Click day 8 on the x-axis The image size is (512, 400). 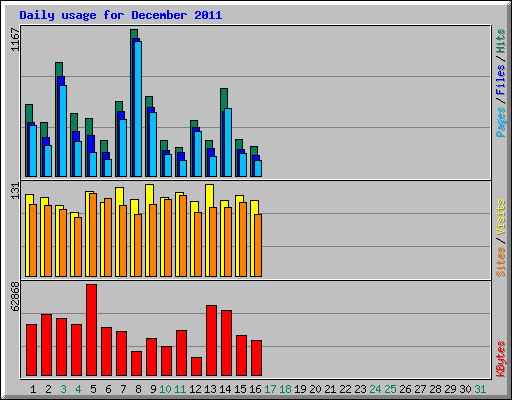coord(138,389)
